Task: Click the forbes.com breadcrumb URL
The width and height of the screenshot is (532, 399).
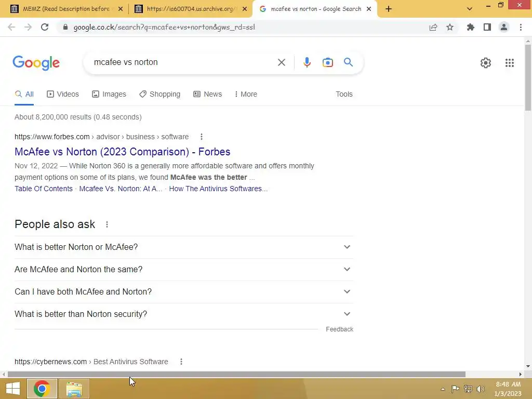Action: tap(101, 137)
